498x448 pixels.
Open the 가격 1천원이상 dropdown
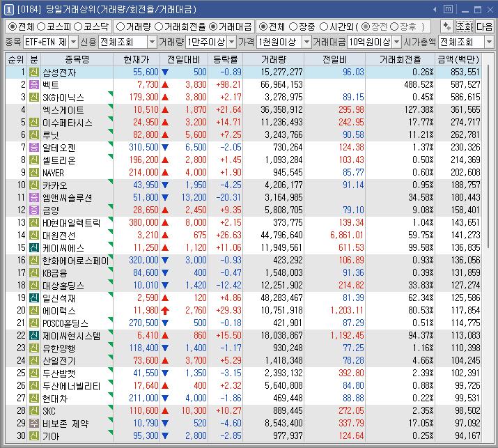point(306,42)
